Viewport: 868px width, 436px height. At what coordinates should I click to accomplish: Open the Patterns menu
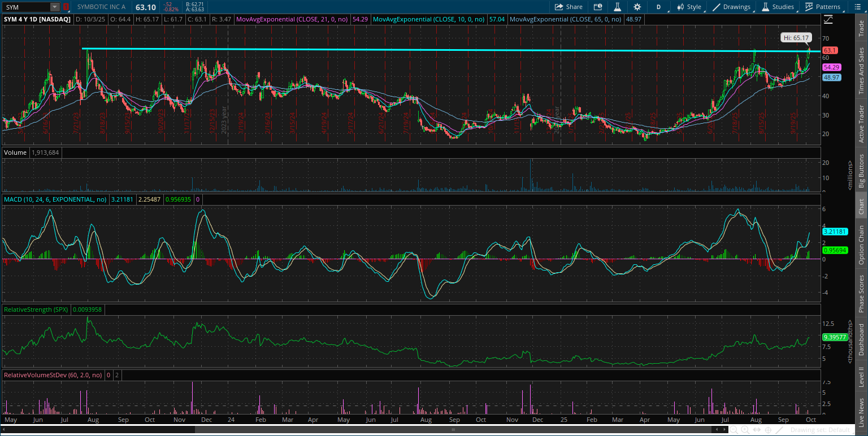click(822, 7)
